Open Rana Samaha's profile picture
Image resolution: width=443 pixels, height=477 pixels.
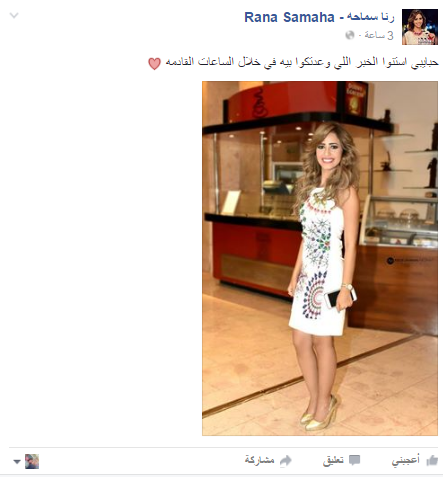420,27
